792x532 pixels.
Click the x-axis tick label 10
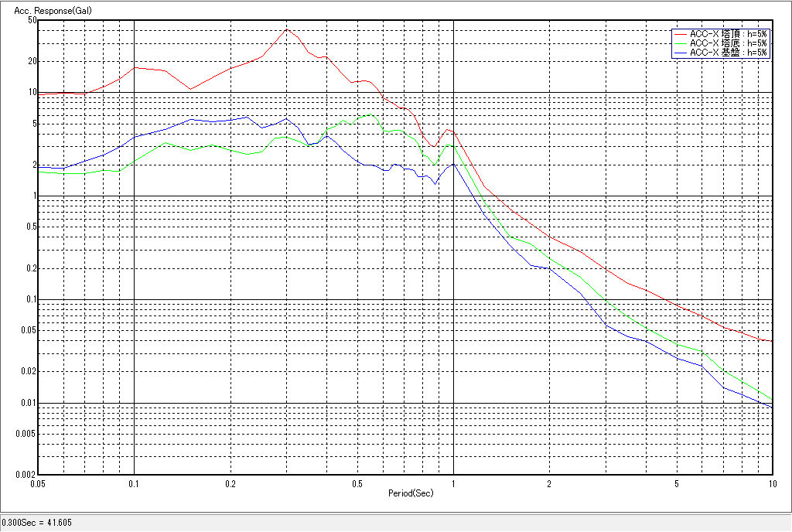771,484
